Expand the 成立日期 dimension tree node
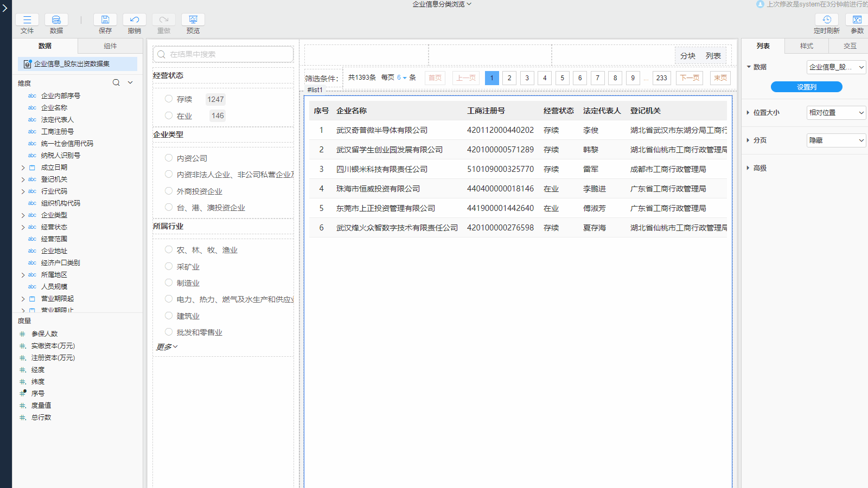This screenshot has height=488, width=868. point(23,168)
